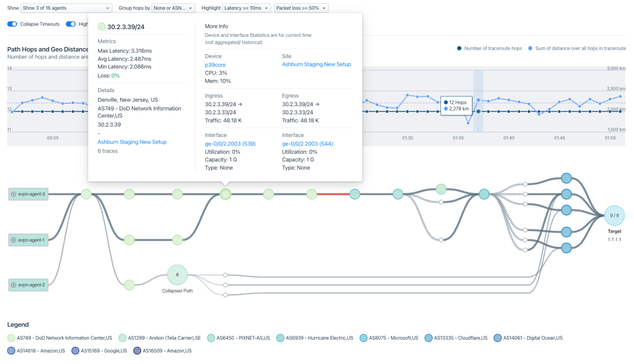Click the 01:40 time point on chart
Viewport: 634px width, 364px height.
click(x=509, y=111)
